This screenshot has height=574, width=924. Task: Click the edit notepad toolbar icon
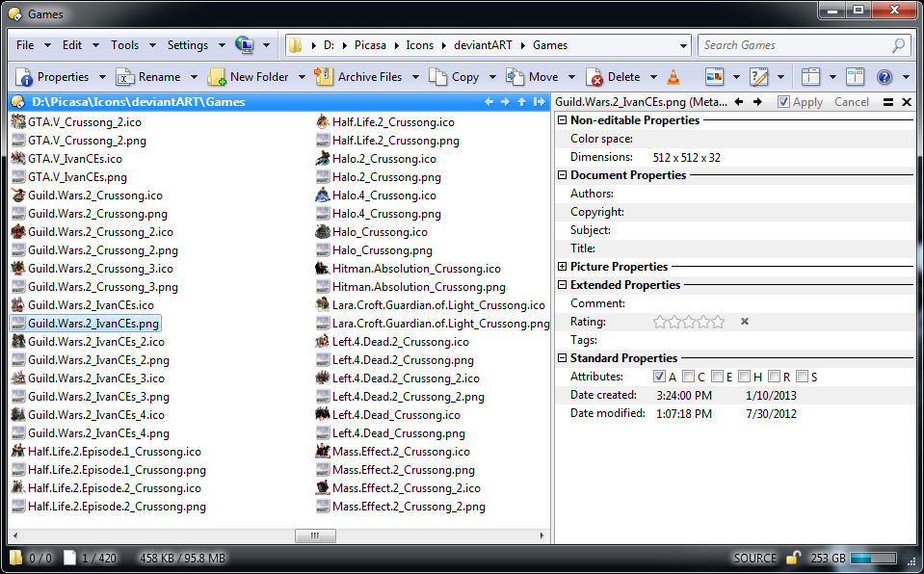[759, 77]
